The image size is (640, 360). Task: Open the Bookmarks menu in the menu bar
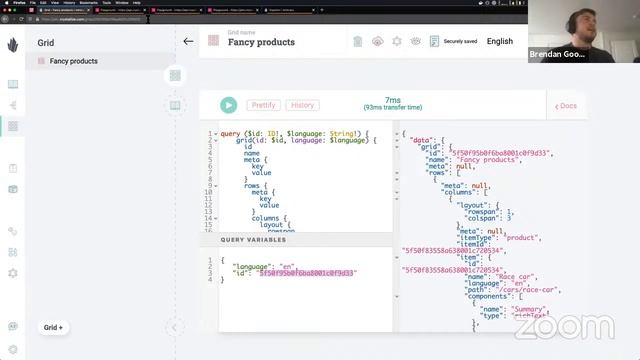pyautogui.click(x=89, y=2)
